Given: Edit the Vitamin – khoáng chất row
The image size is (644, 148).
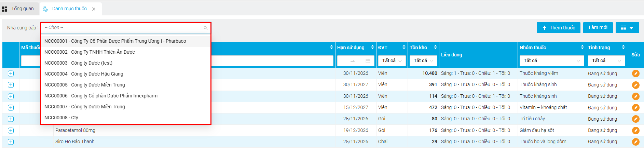Looking at the screenshot, I should point(635,108).
